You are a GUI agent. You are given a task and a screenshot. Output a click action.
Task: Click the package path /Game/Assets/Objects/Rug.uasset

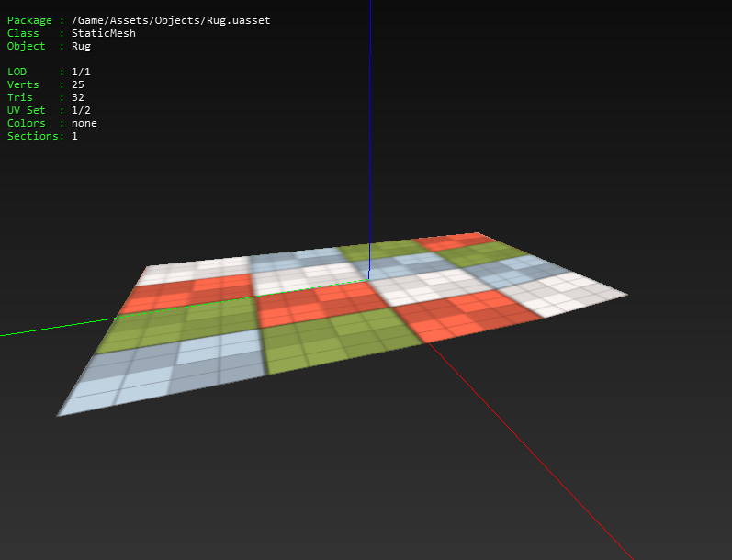171,20
